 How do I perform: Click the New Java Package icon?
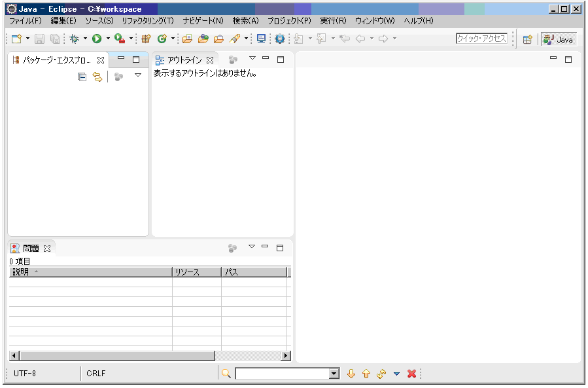click(146, 39)
